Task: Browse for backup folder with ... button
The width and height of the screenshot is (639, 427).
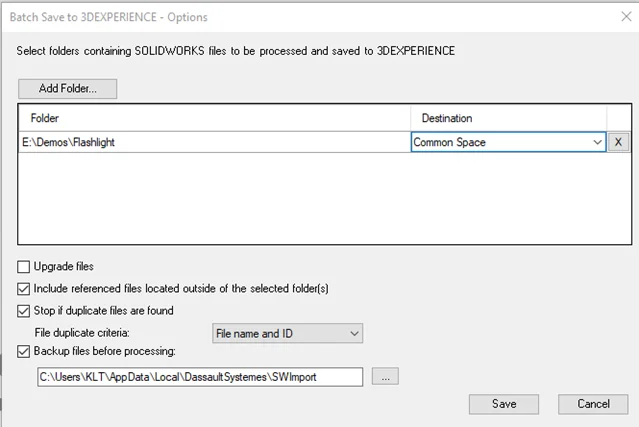Action: (385, 376)
